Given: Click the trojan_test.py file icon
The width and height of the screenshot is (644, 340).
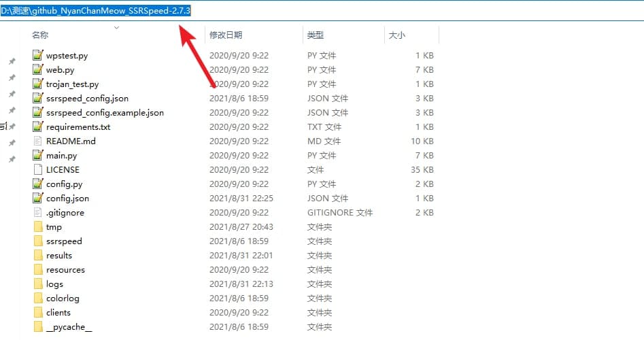Looking at the screenshot, I should coord(38,84).
